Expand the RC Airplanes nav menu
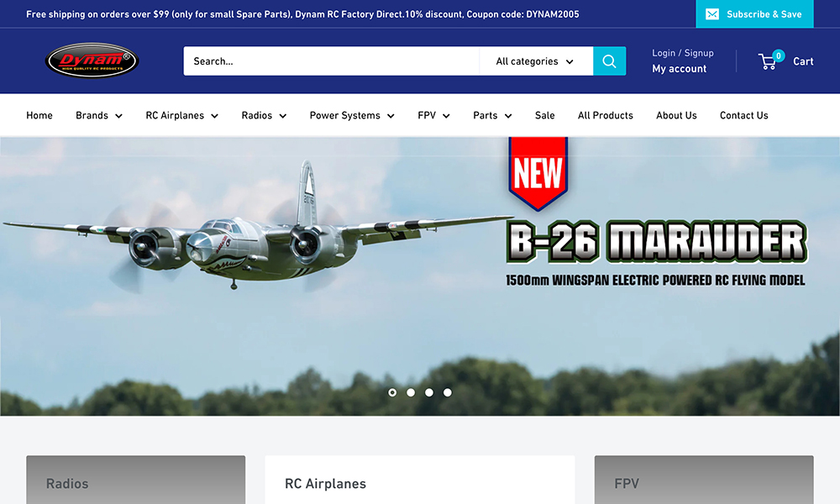The width and height of the screenshot is (840, 504). (181, 115)
